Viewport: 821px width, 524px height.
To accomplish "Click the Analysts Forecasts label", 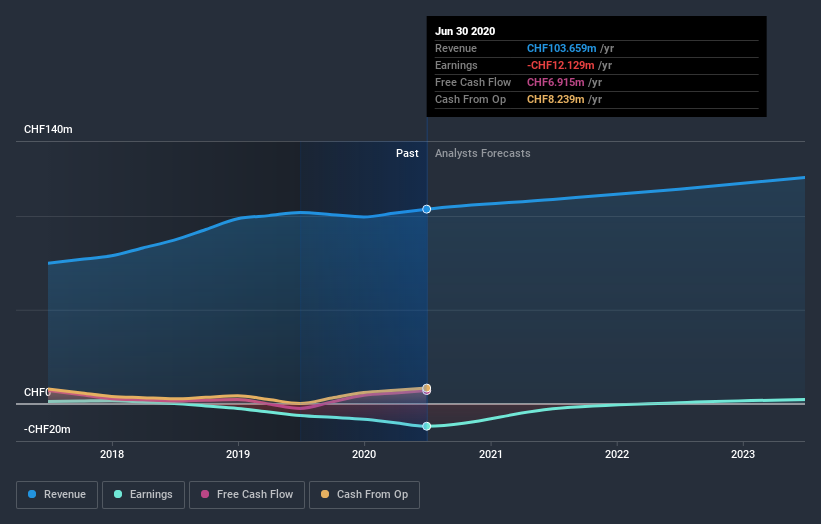I will pyautogui.click(x=483, y=153).
